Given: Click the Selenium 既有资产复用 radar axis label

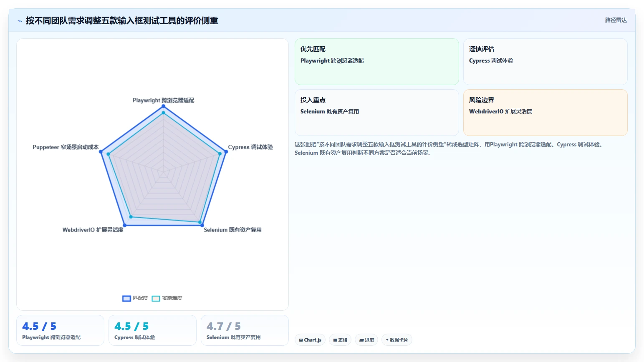Looking at the screenshot, I should point(232,230).
